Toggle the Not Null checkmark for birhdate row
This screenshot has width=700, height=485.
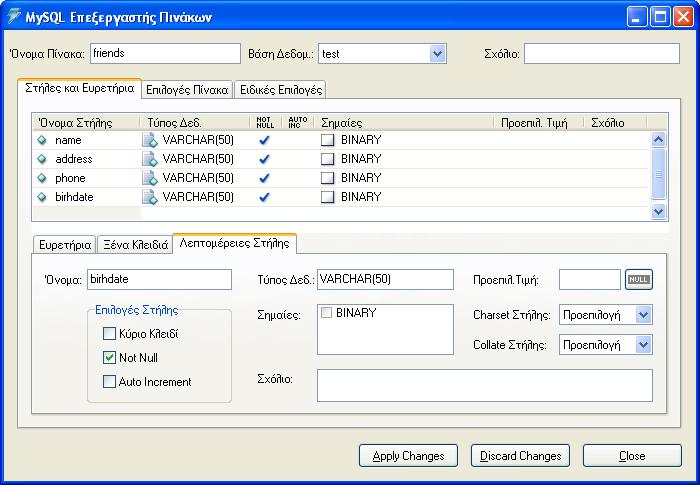pos(264,197)
